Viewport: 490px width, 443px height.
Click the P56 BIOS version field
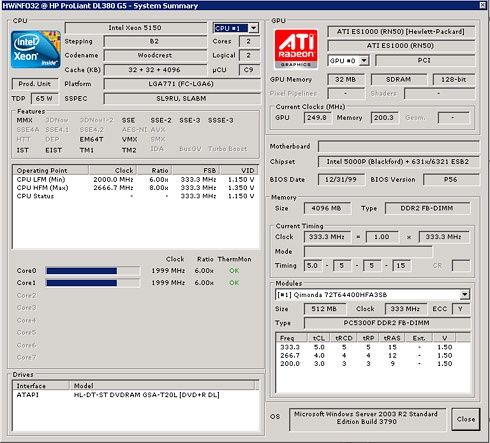click(451, 179)
